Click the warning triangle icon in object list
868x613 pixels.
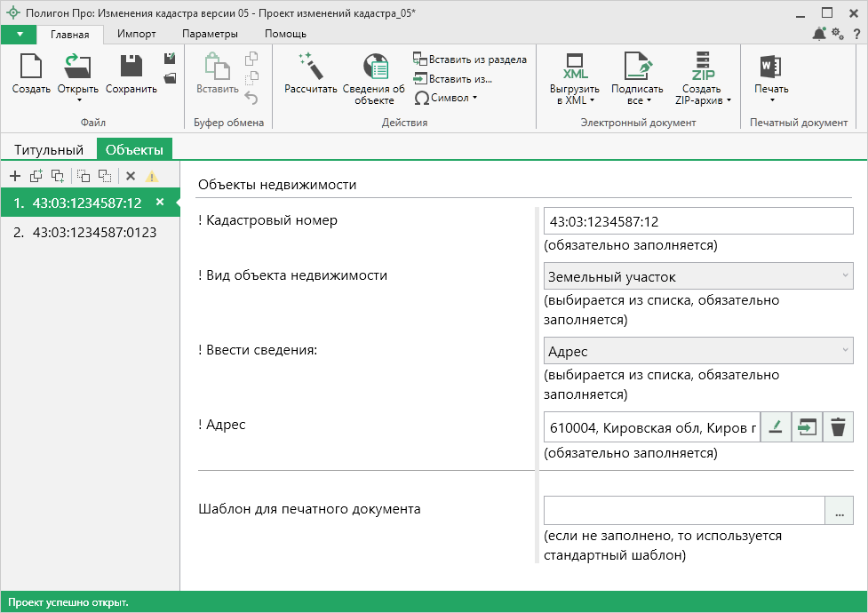point(152,176)
